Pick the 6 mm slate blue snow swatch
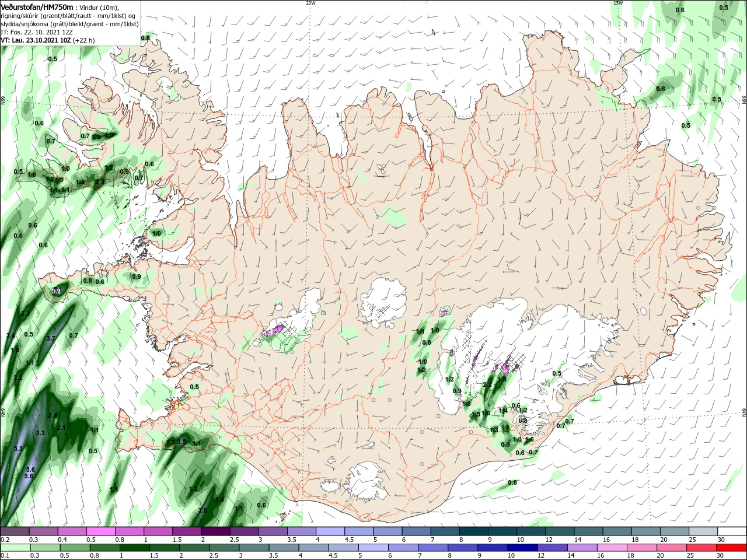Viewport: 747px width, 560px height. [417, 531]
